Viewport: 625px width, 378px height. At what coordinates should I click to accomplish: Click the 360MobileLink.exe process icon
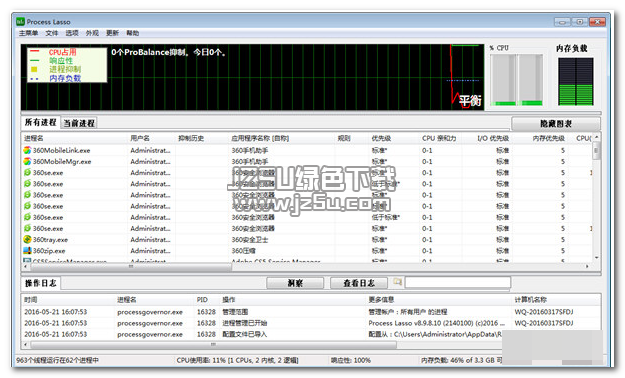[27, 150]
